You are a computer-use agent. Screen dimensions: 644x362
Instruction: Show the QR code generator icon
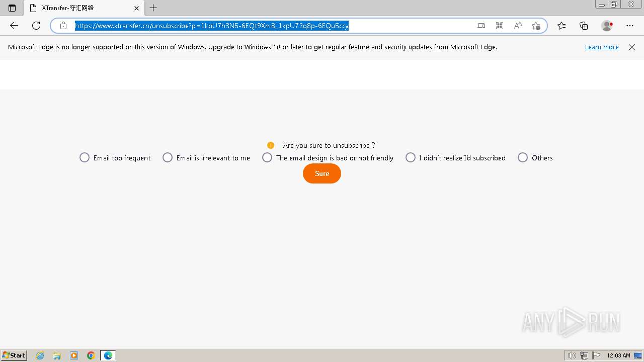pyautogui.click(x=500, y=26)
